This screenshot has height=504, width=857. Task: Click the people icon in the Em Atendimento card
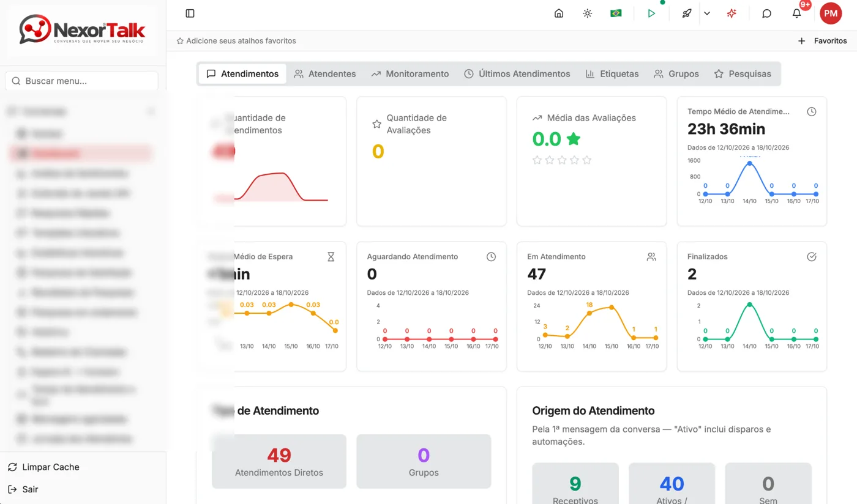pos(651,257)
